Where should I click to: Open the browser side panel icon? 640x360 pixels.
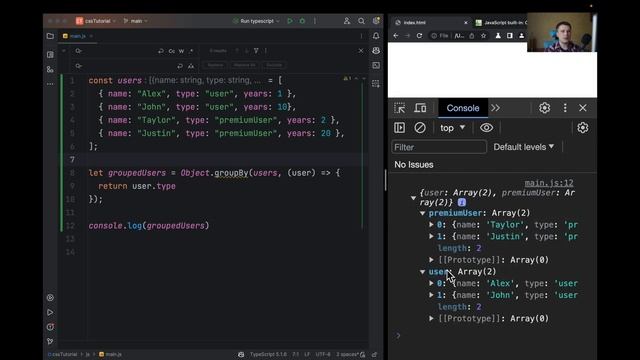point(510,36)
